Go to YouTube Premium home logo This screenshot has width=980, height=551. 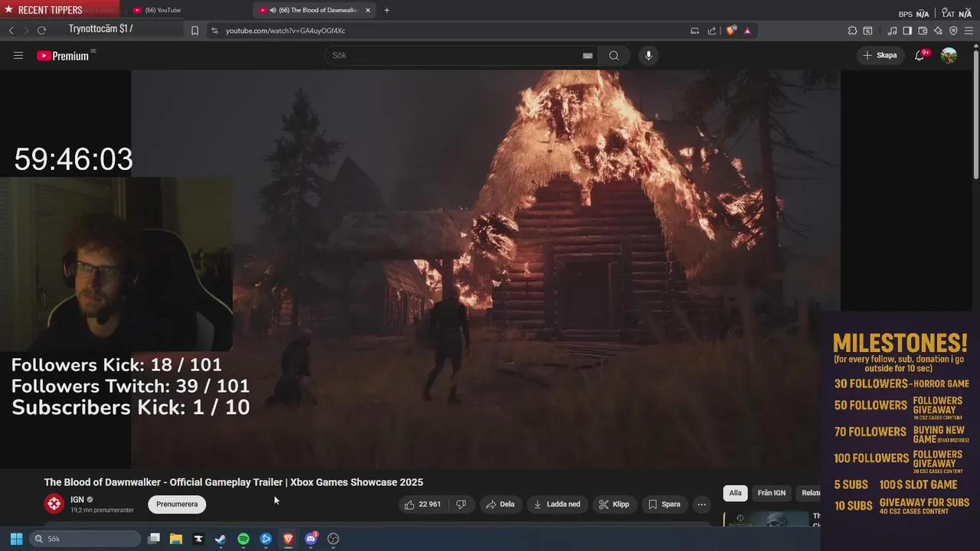[x=64, y=55]
